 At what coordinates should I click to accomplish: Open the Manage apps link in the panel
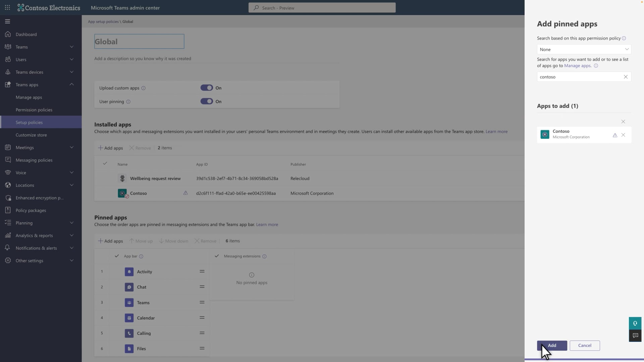(578, 66)
